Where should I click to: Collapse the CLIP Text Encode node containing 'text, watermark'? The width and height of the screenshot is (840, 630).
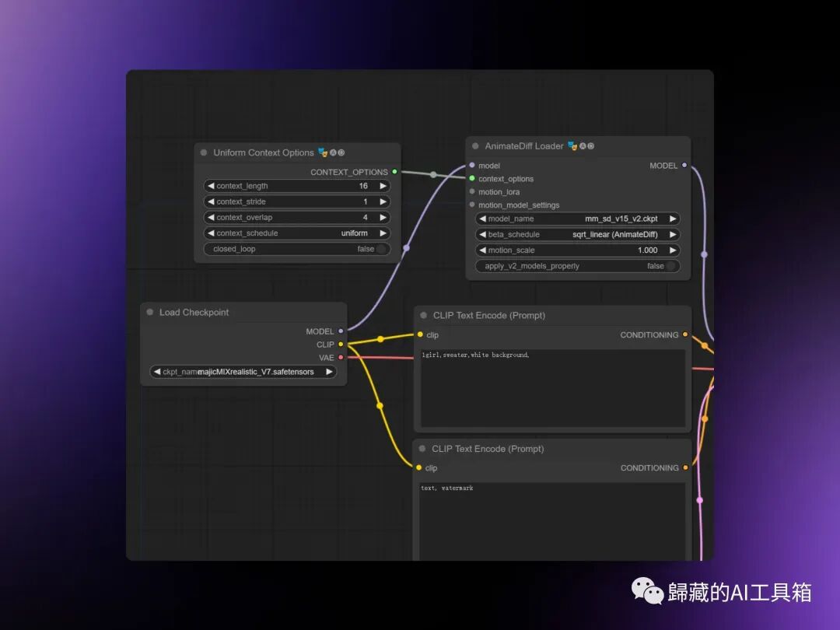tap(422, 449)
